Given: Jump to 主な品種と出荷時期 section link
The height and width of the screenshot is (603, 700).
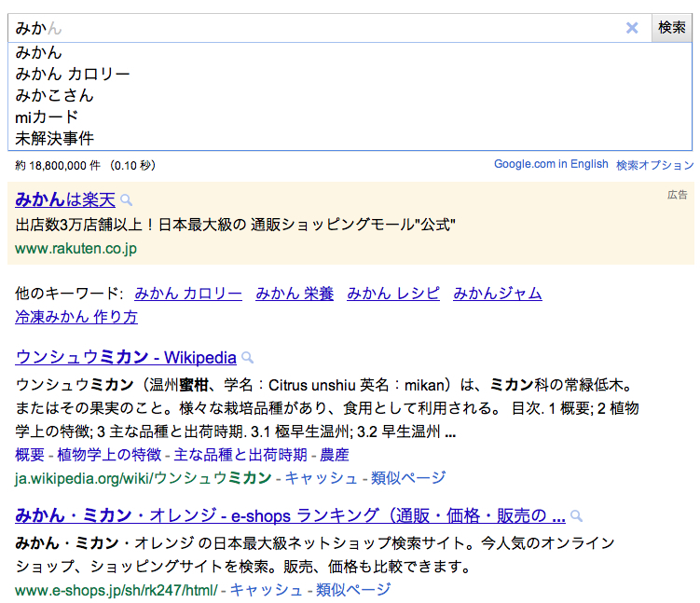Looking at the screenshot, I should coord(240,455).
